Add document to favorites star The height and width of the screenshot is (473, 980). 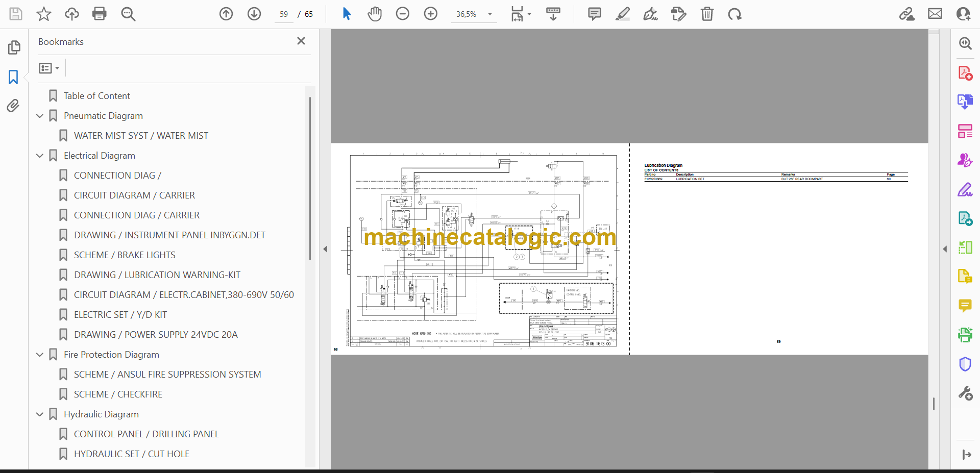click(x=44, y=14)
